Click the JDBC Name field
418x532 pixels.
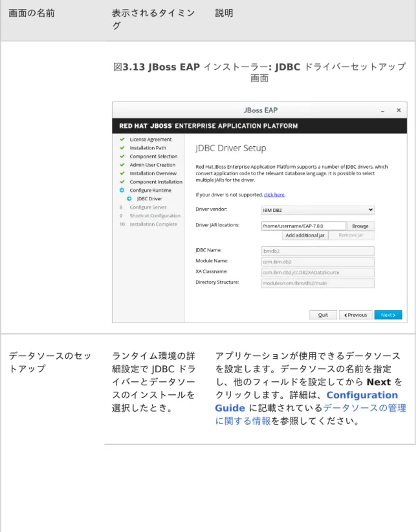tap(318, 251)
